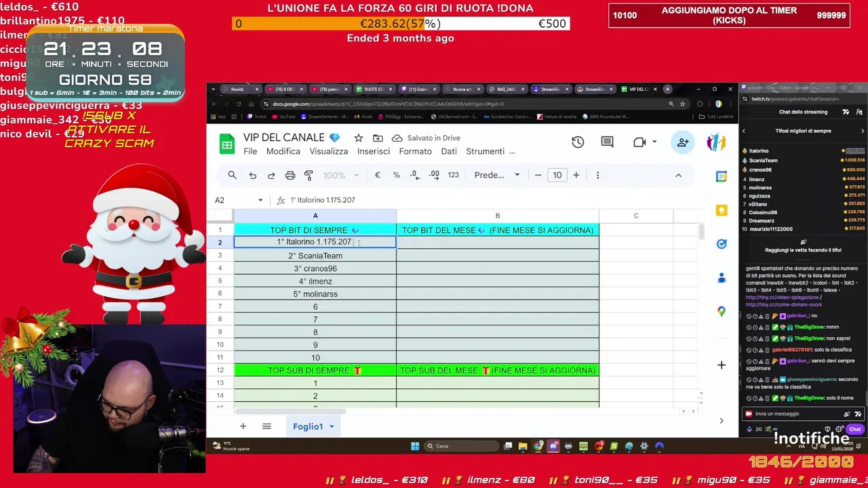Open the Foglio1 tab dropdown arrow
Viewport: 868px width, 488px height.
[332, 426]
